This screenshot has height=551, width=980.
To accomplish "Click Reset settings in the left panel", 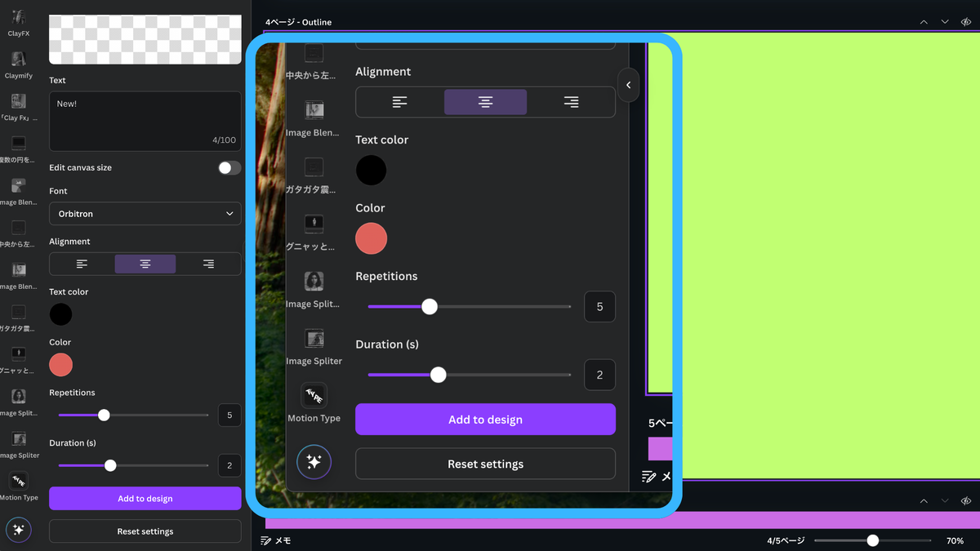I will [x=145, y=531].
